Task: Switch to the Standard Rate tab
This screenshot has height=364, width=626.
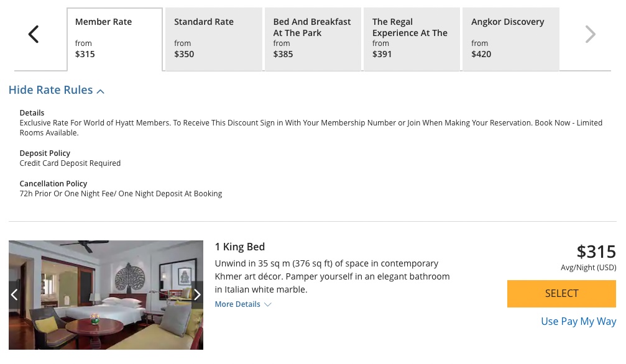Action: point(213,39)
